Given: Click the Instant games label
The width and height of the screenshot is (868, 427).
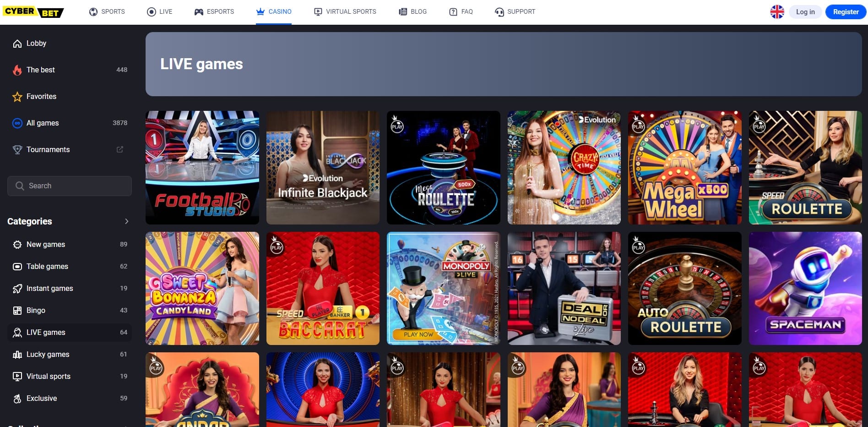Looking at the screenshot, I should tap(50, 289).
